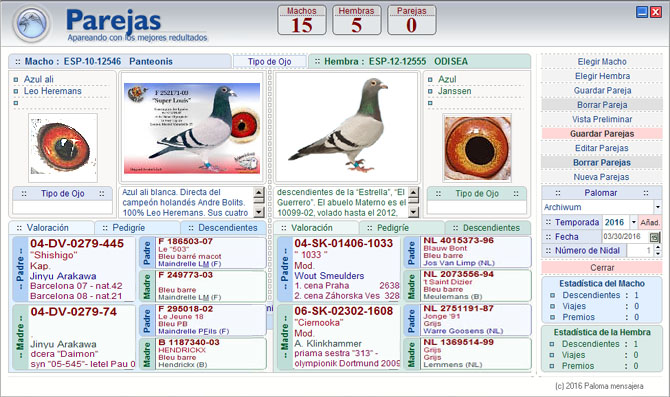The width and height of the screenshot is (670, 397).
Task: Click the Hembra header ESP-12-12555 ODISEA
Action: 419,62
